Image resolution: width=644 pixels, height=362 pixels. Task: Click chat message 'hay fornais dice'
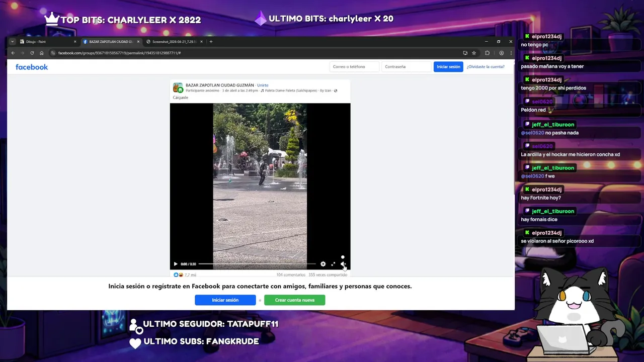tap(539, 219)
